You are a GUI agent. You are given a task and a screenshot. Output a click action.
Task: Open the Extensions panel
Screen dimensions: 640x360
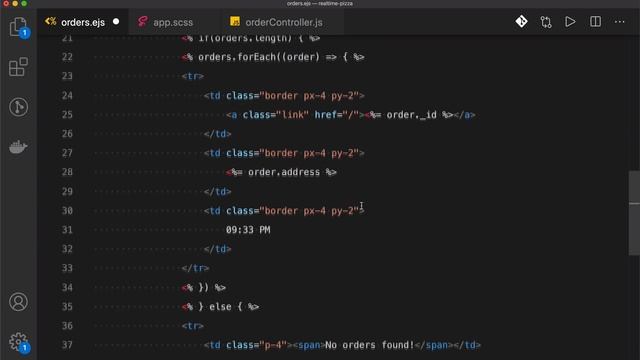[18, 67]
